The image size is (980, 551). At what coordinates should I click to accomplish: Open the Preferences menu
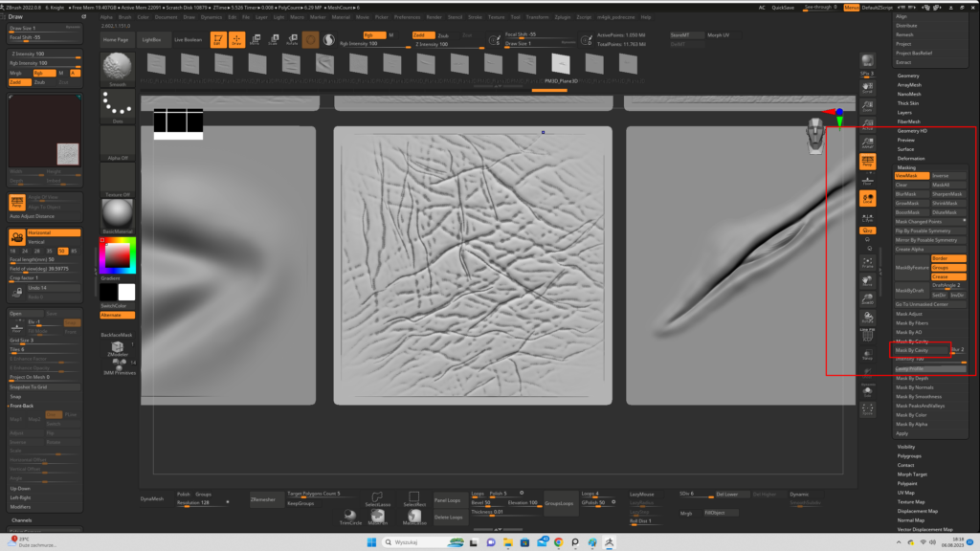pos(407,17)
